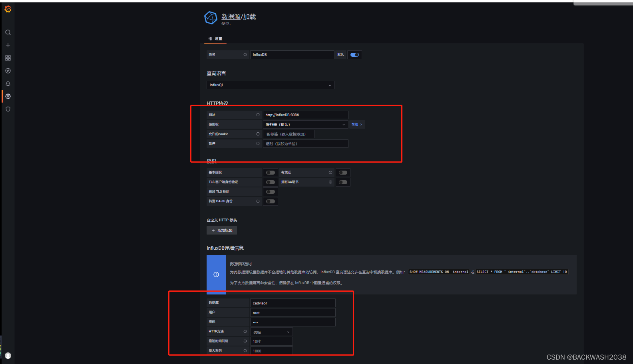The image size is (633, 364).
Task: Click the 数据源/加载 page title
Action: pyautogui.click(x=239, y=17)
